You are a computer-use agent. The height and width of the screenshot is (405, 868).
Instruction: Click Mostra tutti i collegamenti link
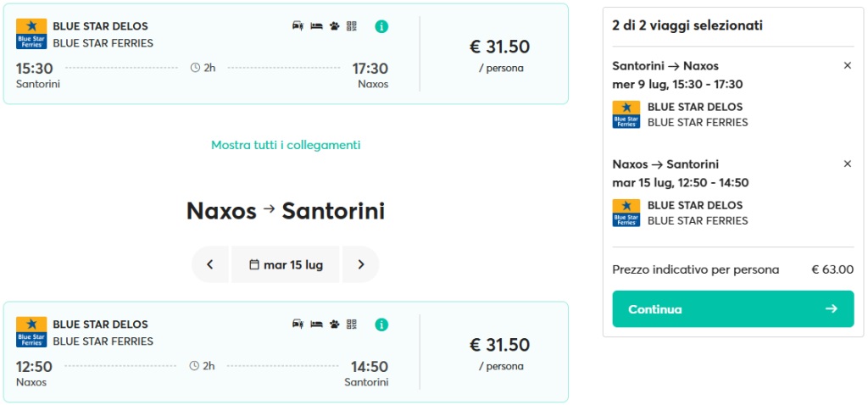[x=286, y=145]
